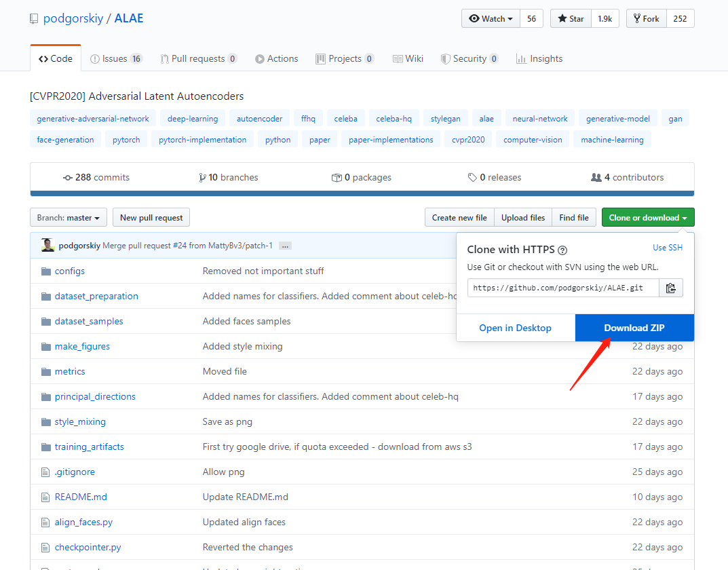Screen dimensions: 728x570
Task: Click the Upload files button
Action: [523, 218]
